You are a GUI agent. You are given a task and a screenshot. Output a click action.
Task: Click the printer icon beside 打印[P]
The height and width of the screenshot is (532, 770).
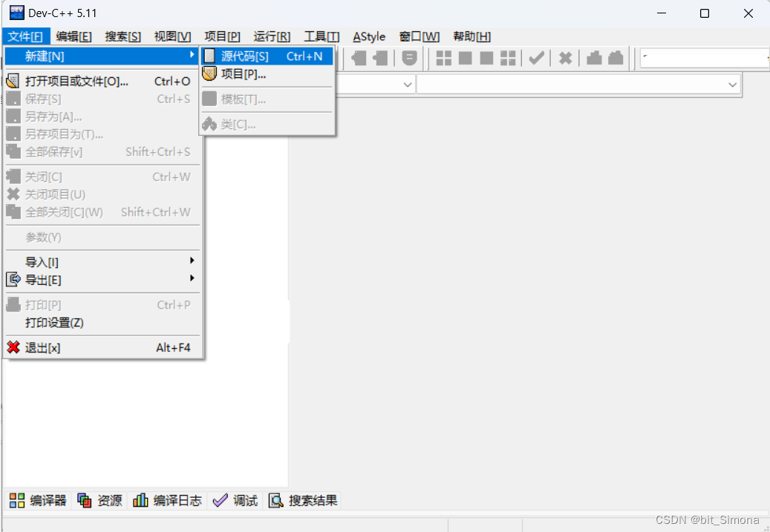(13, 305)
